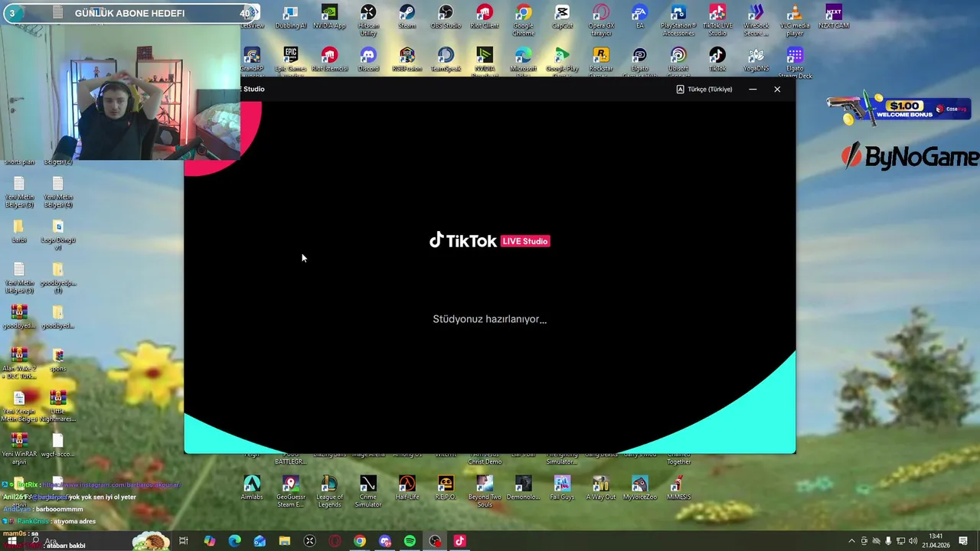Screen dimensions: 980x551
Task: Launch Riot İstemcisi desktop icon
Action: (x=329, y=60)
